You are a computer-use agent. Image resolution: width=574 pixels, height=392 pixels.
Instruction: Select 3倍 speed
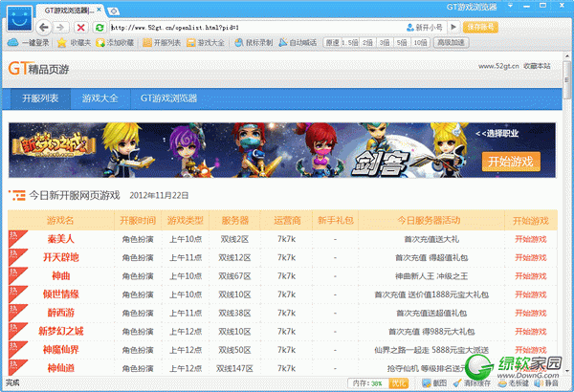[x=385, y=43]
